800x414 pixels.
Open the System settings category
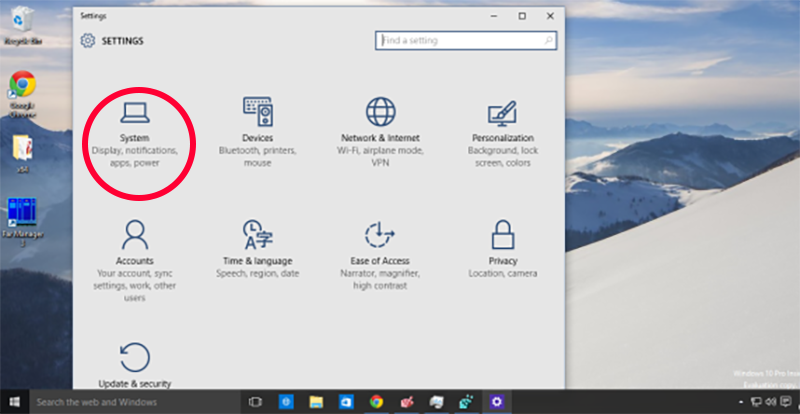(x=135, y=134)
